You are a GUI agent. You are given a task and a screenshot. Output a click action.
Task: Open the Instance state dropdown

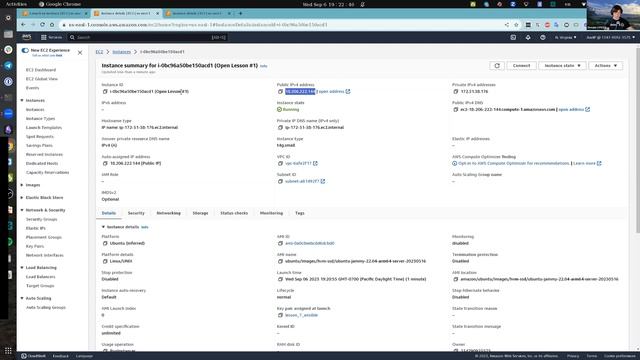[x=562, y=66]
